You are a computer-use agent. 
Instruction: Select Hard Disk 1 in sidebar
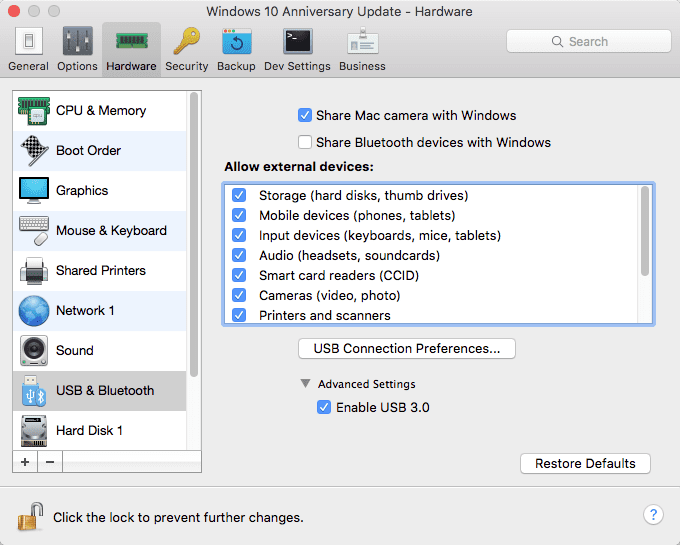pyautogui.click(x=100, y=431)
